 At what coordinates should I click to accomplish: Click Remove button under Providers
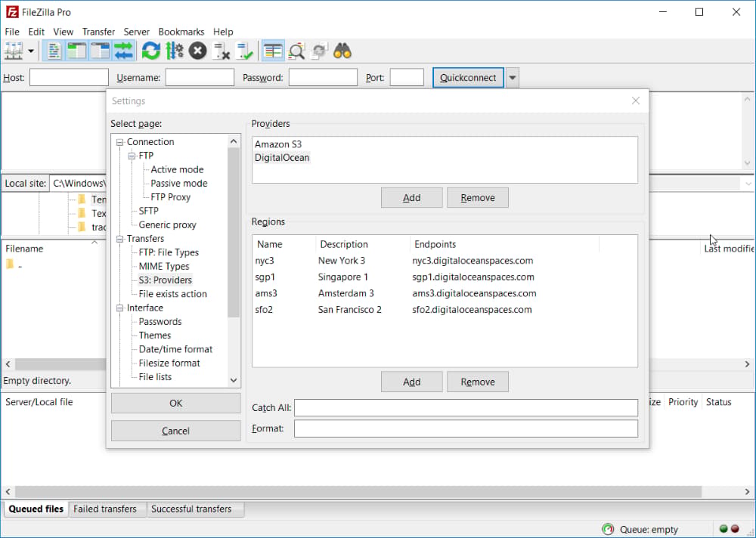[478, 198]
